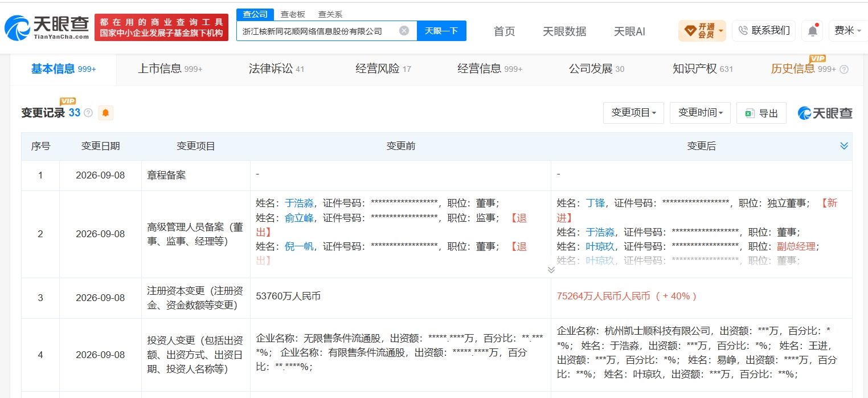
Task: Switch to the 查公司 search tab
Action: (x=255, y=14)
